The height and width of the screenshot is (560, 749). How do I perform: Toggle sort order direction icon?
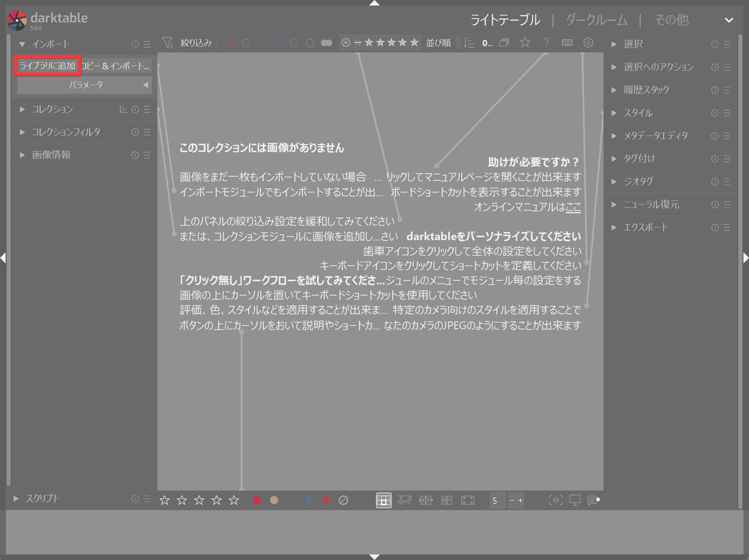coord(469,43)
